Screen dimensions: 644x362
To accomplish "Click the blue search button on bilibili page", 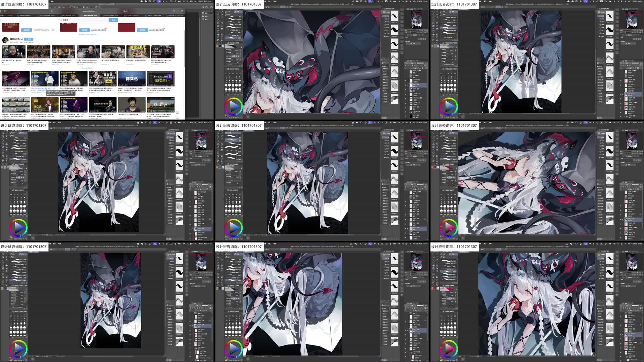I will click(113, 20).
